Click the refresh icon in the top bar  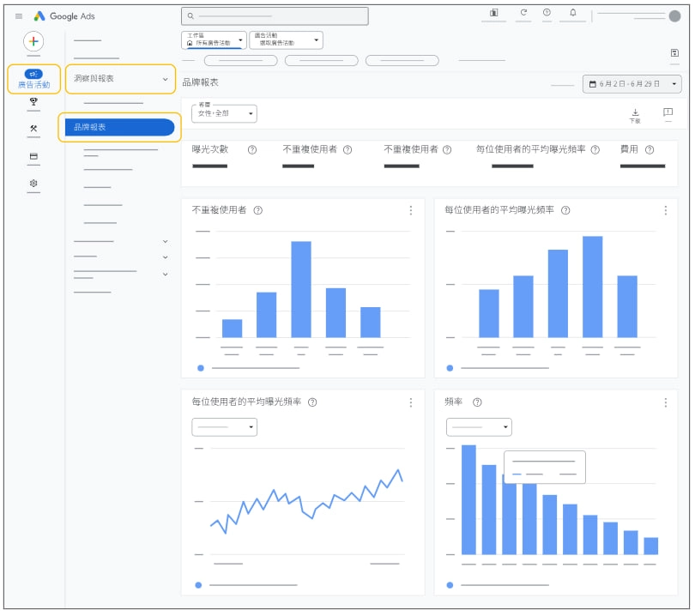tap(522, 13)
